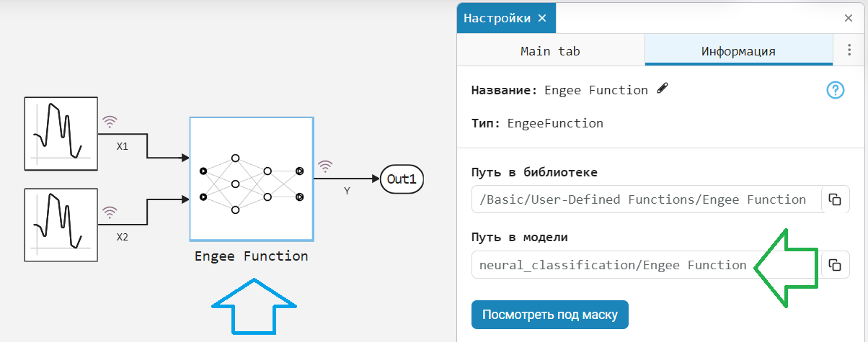The image size is (868, 342).
Task: Switch to the Информация tab
Action: (x=738, y=51)
